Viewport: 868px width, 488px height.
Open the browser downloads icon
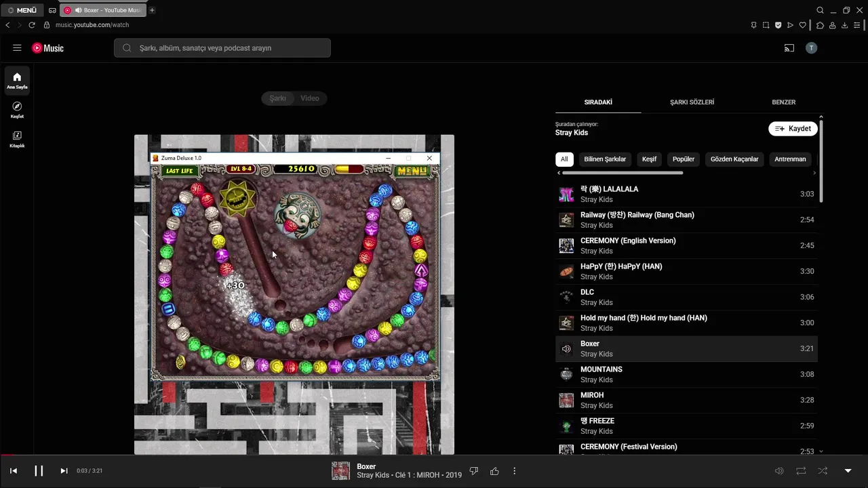844,25
